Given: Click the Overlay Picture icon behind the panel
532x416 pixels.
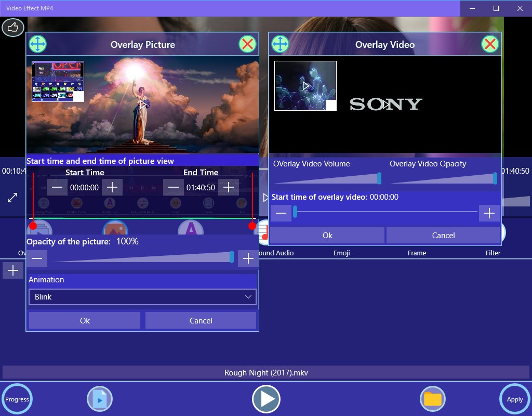Looking at the screenshot, I should click(115, 227).
